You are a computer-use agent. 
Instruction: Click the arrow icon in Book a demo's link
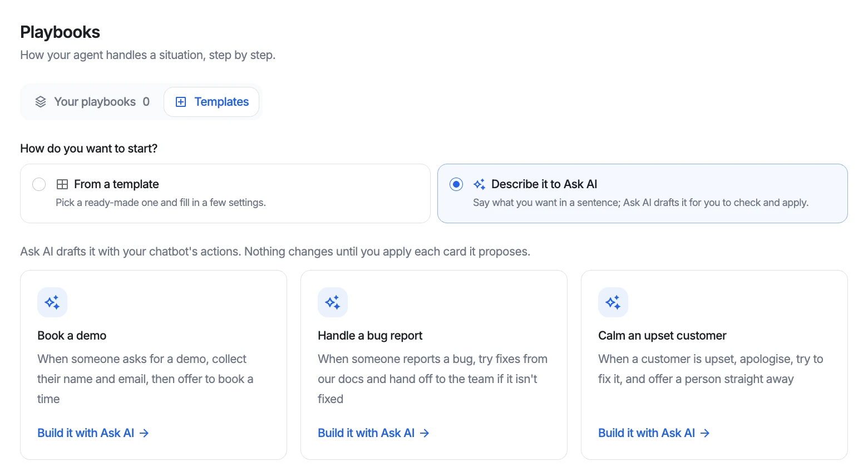tap(144, 433)
